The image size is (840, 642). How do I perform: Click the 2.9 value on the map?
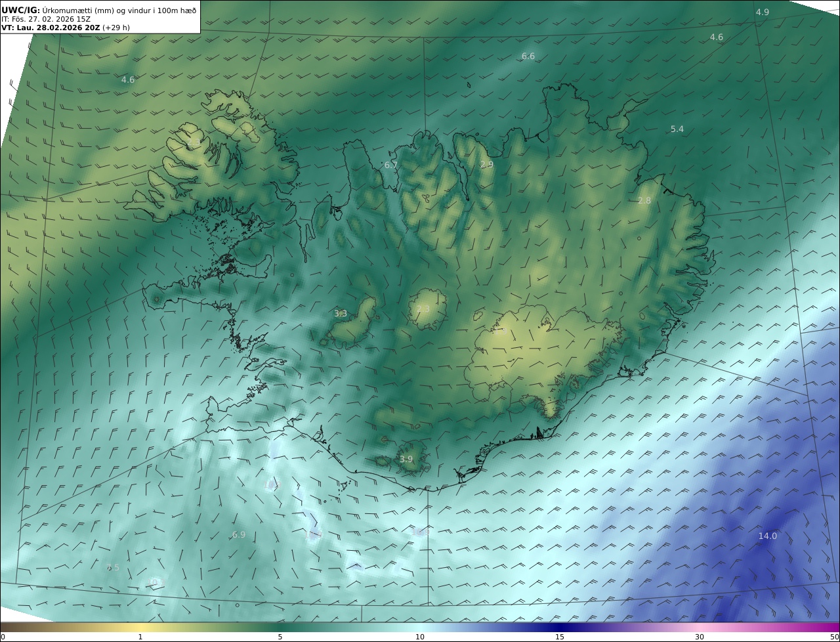pos(486,165)
